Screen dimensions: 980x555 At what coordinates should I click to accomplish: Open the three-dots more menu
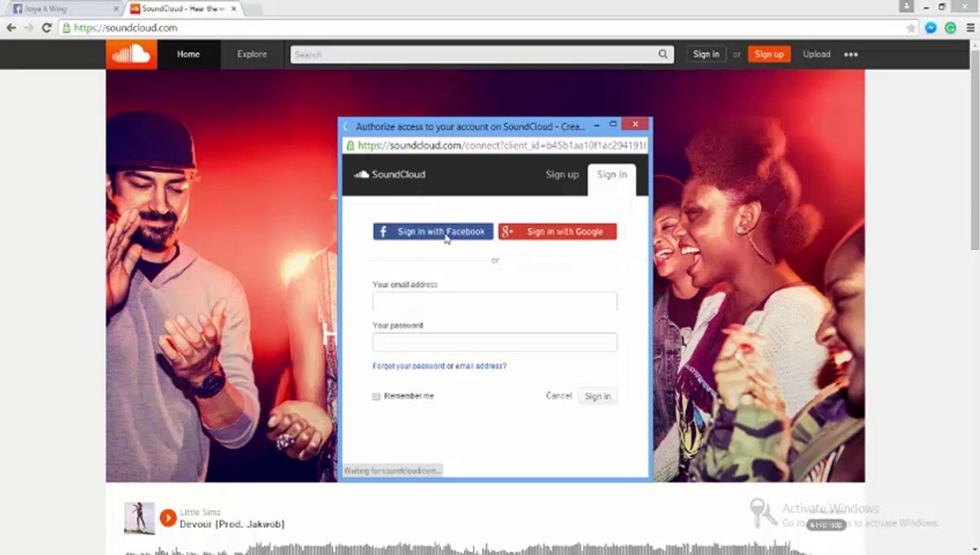pyautogui.click(x=851, y=55)
